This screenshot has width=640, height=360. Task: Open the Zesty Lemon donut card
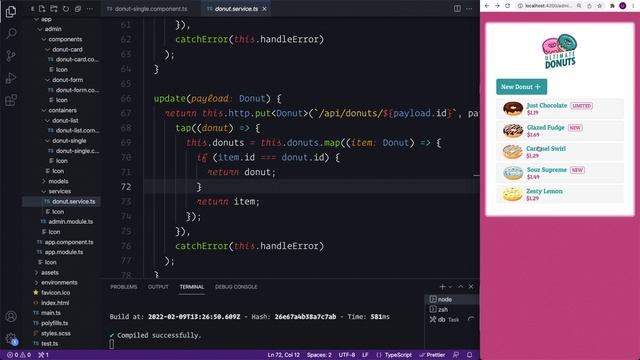tap(560, 194)
